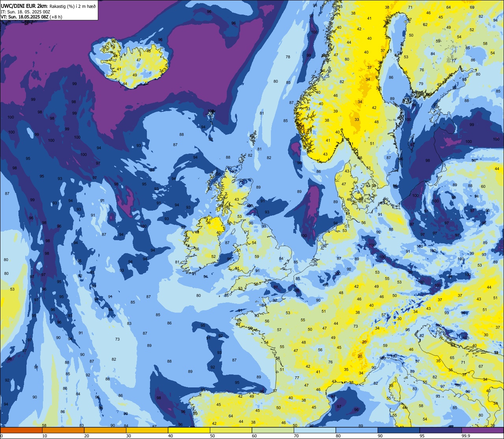This screenshot has height=439, width=504.
Task: Click the legend tick label "30"
Action: click(x=128, y=436)
